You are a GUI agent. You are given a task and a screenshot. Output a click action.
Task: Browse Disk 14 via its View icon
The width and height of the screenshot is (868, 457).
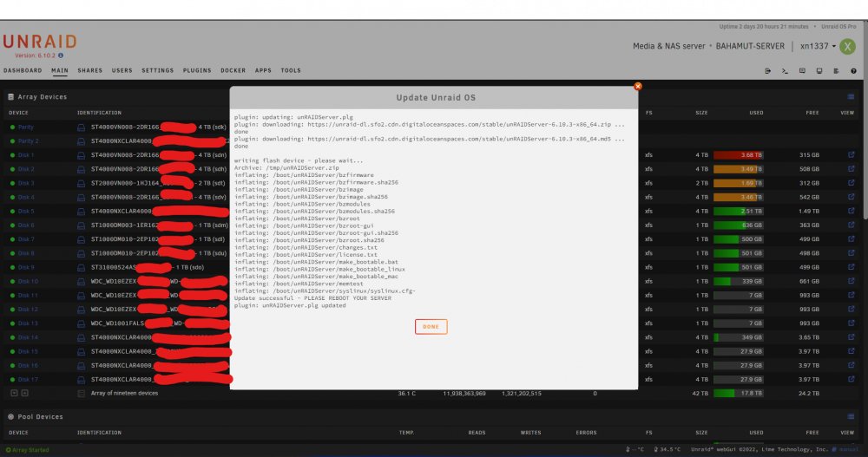pos(851,337)
